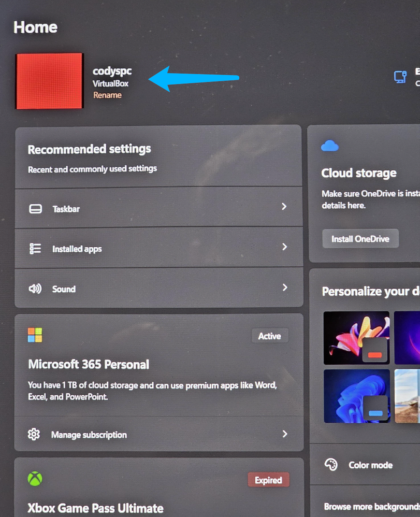Click Browse more backgrounds
Screen dimensions: 420x517
click(372, 507)
